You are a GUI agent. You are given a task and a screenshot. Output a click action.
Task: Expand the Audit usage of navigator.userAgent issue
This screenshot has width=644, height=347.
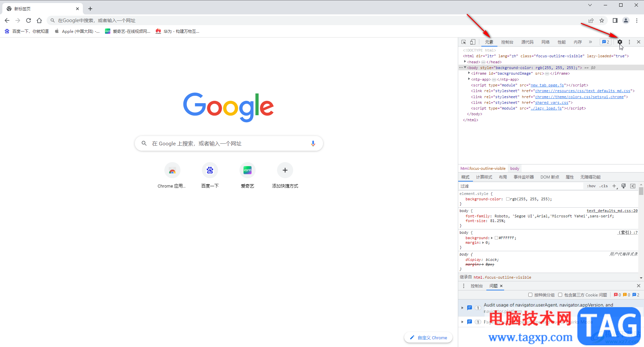tap(462, 308)
